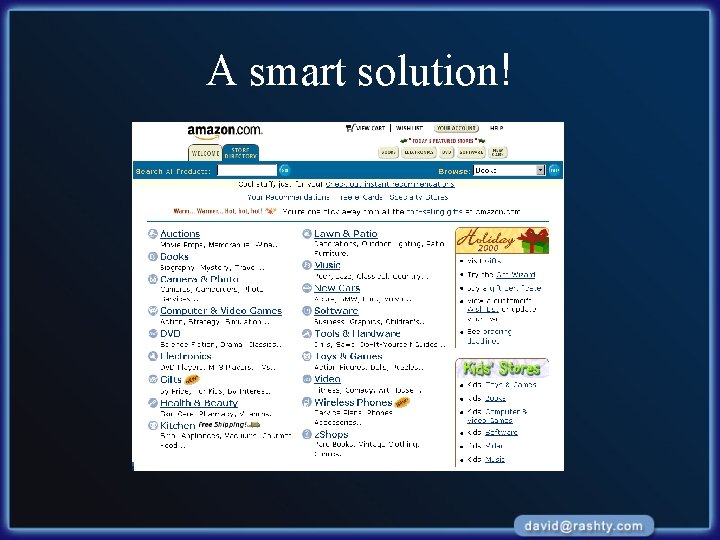Click the round icon beside Auctions
The width and height of the screenshot is (720, 540).
(x=153, y=234)
